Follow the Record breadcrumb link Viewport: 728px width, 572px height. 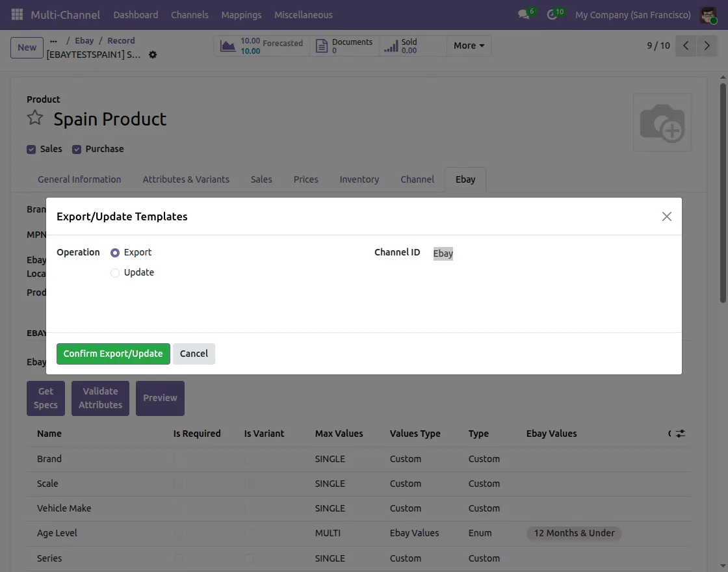(x=121, y=41)
